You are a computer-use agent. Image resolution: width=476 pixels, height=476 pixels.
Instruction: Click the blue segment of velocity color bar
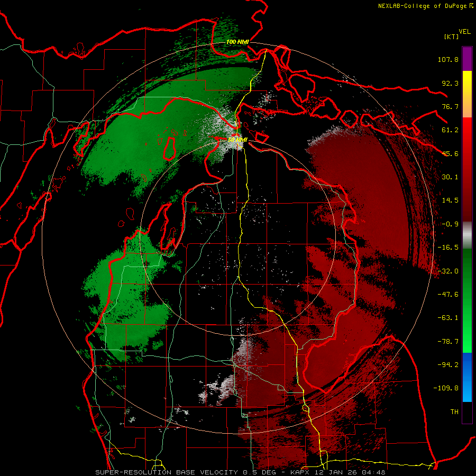[x=467, y=377]
